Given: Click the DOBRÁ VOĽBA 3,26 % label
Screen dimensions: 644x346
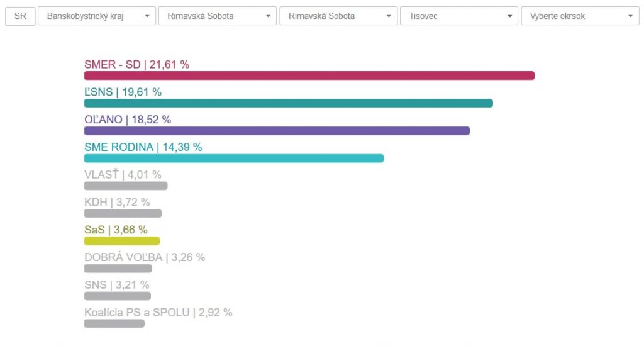Looking at the screenshot, I should point(145,257).
